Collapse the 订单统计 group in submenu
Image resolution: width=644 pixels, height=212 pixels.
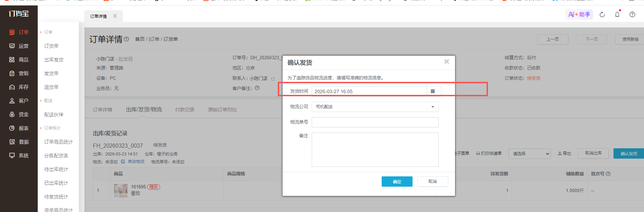pyautogui.click(x=51, y=128)
